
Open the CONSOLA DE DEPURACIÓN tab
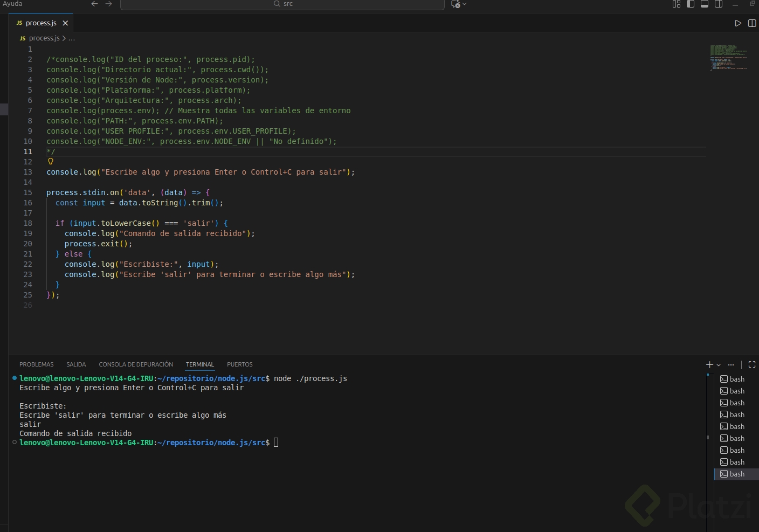point(136,364)
